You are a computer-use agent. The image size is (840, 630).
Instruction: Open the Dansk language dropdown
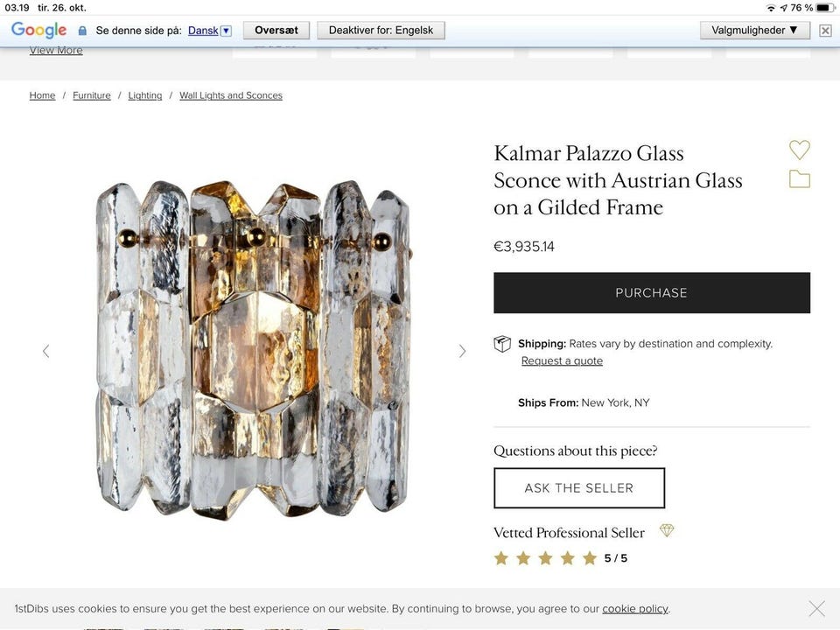coord(225,31)
